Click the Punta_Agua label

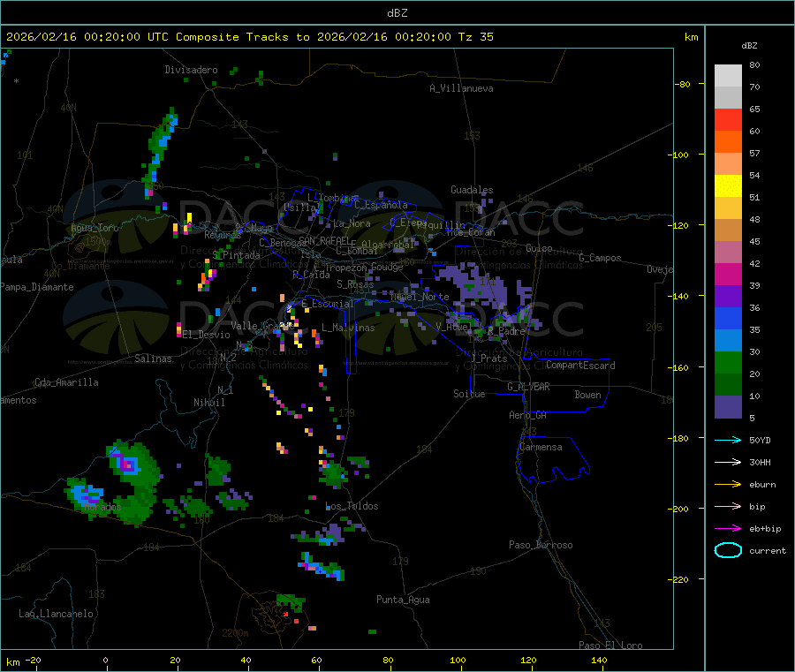(403, 600)
